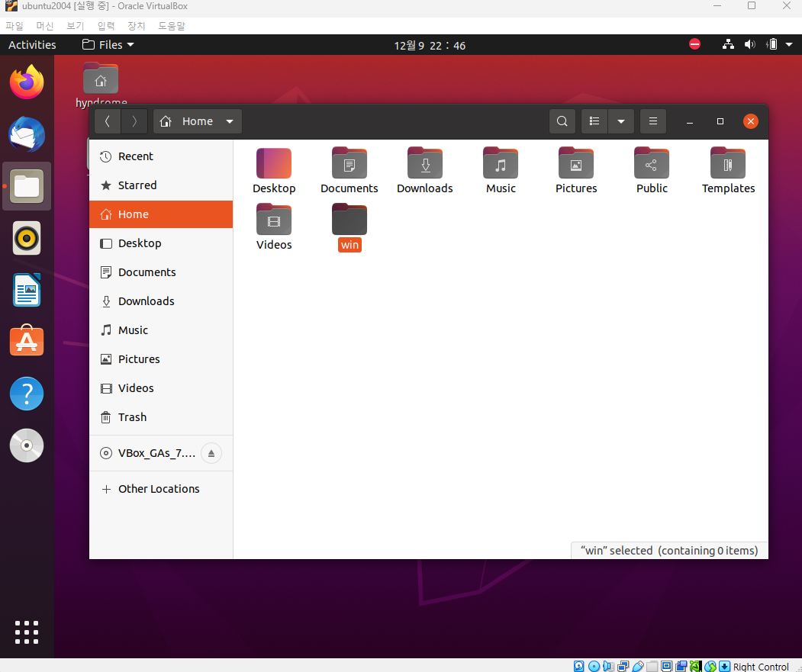Open Downloads in the sidebar
This screenshot has height=672, width=802.
click(161, 301)
